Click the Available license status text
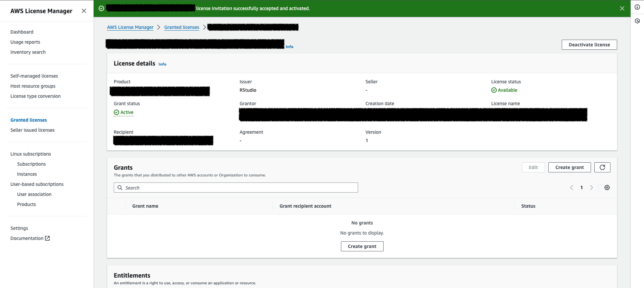644x288 pixels. 507,90
